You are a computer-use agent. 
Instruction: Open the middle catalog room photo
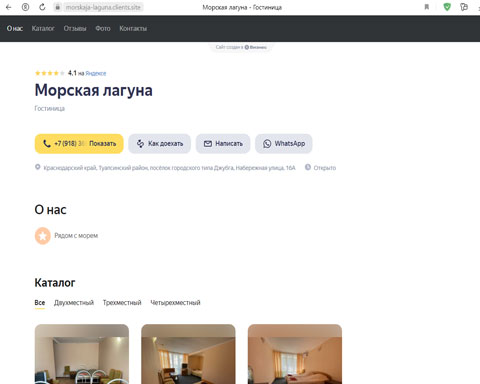pyautogui.click(x=188, y=354)
